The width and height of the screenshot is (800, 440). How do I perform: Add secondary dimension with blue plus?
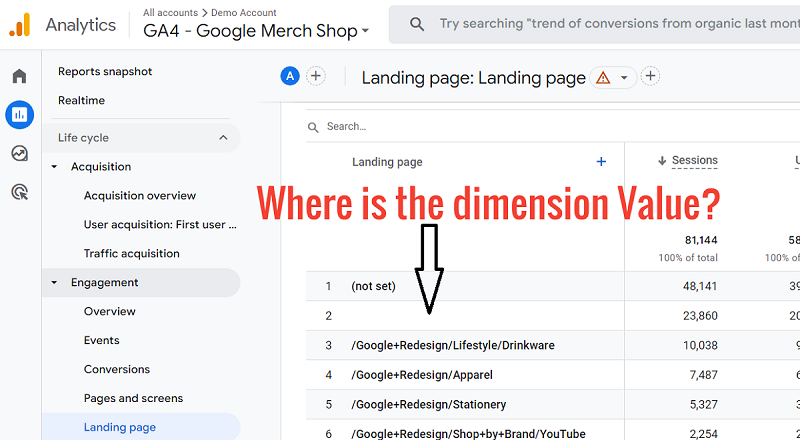coord(601,162)
